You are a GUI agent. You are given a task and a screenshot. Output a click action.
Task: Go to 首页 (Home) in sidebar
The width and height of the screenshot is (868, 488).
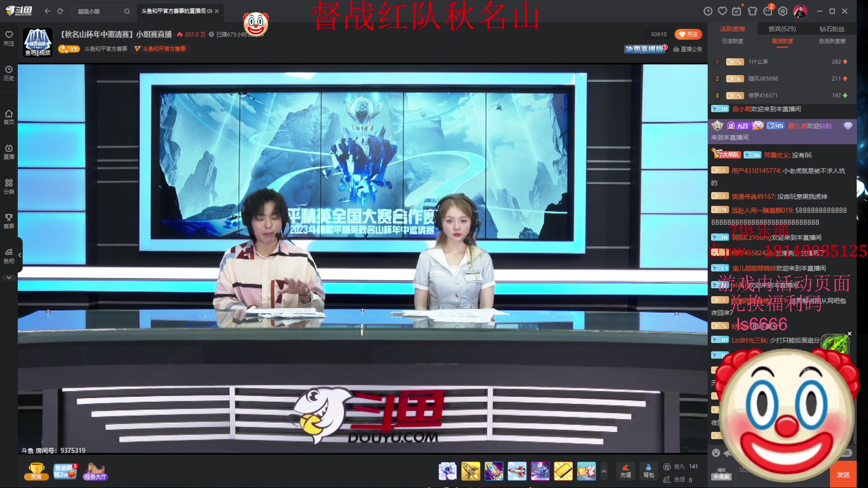9,117
